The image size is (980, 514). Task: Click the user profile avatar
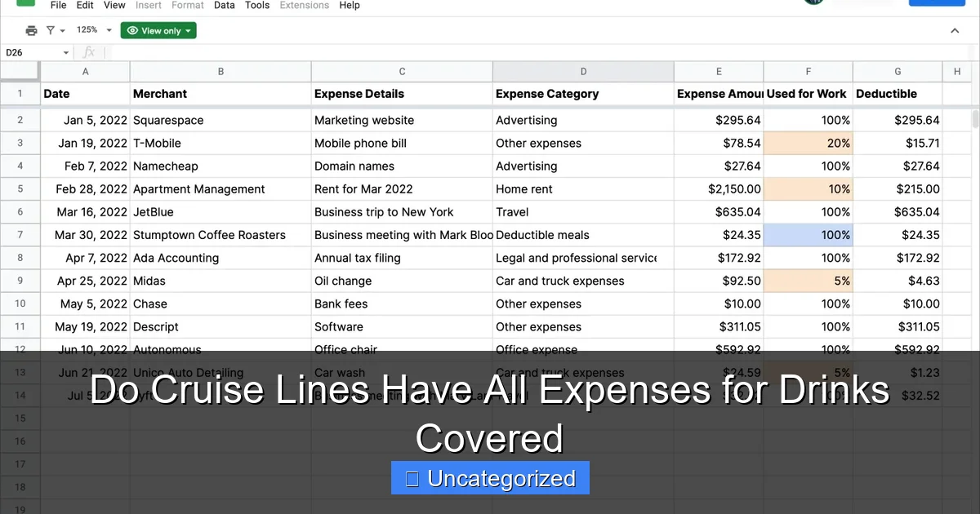[x=813, y=2]
